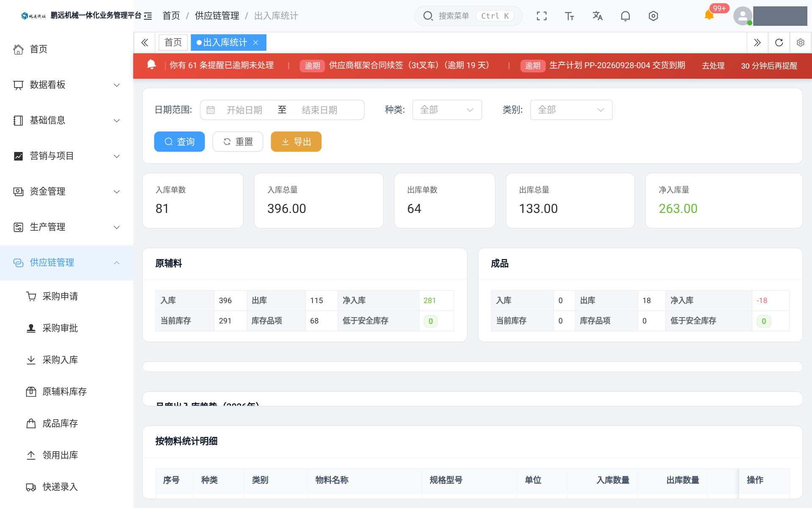
Task: Open notifications bell outline icon
Action: click(x=625, y=16)
